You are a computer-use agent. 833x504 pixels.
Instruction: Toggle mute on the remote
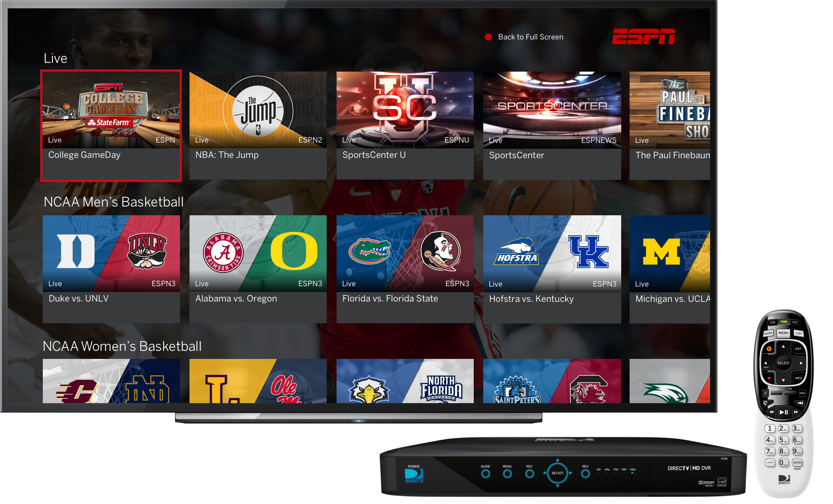pyautogui.click(x=766, y=393)
